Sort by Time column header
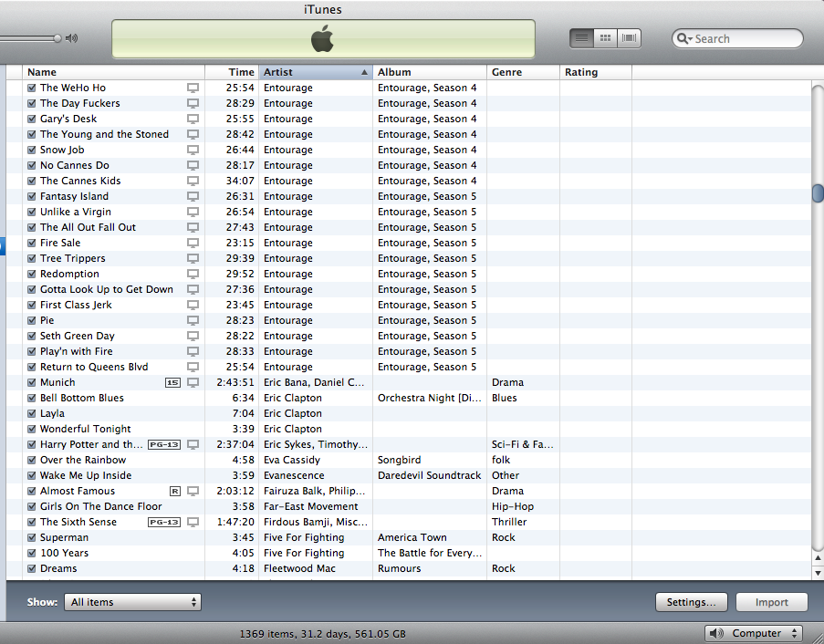This screenshot has width=824, height=644. pyautogui.click(x=232, y=72)
